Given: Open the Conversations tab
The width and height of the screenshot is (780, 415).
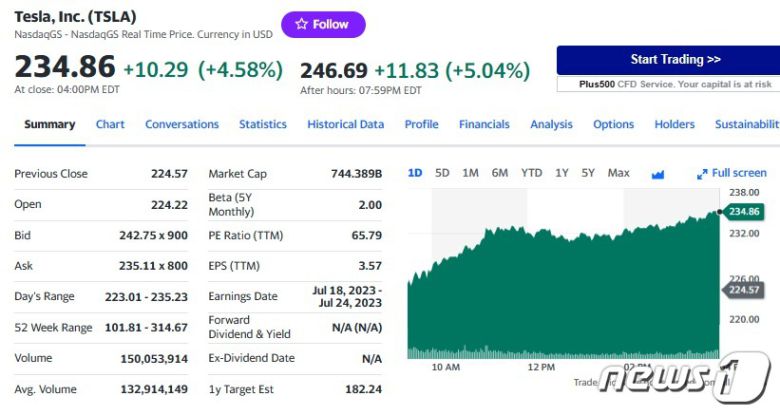Looking at the screenshot, I should 182,125.
